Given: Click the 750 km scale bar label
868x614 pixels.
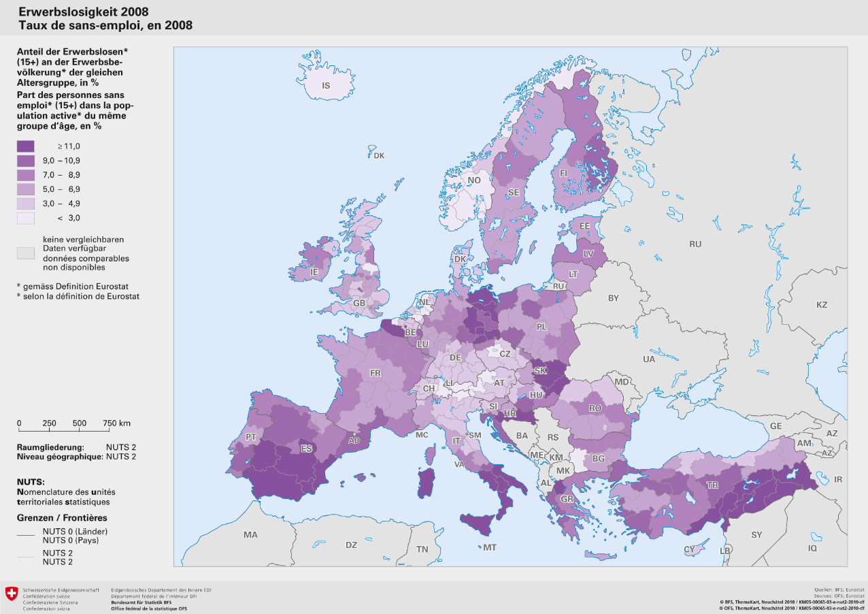Looking at the screenshot, I should point(116,423).
